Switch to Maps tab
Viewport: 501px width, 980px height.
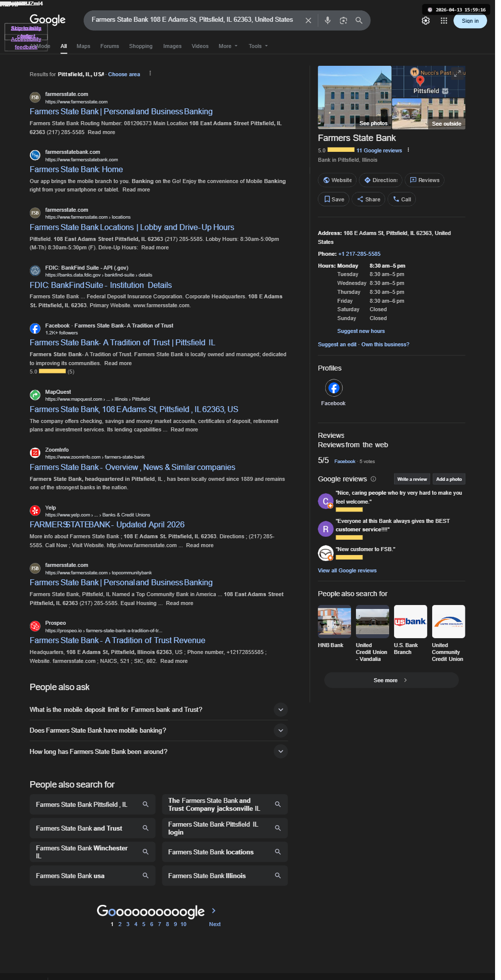83,46
